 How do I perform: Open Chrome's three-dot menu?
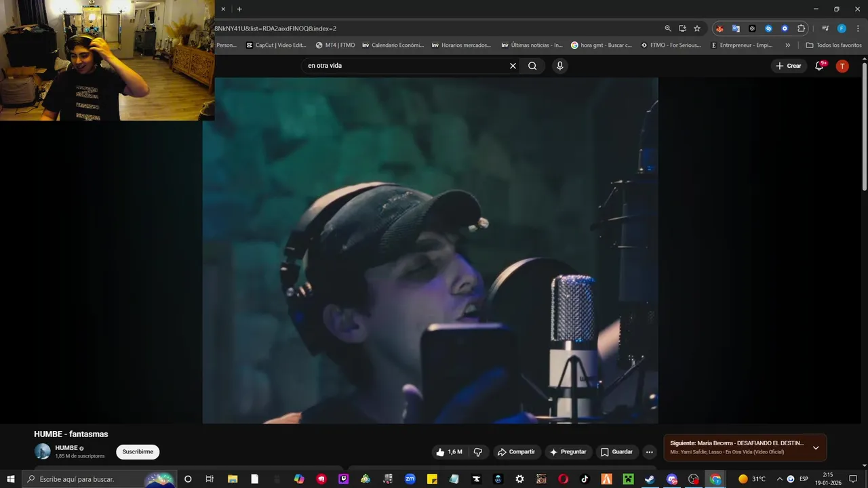[858, 28]
